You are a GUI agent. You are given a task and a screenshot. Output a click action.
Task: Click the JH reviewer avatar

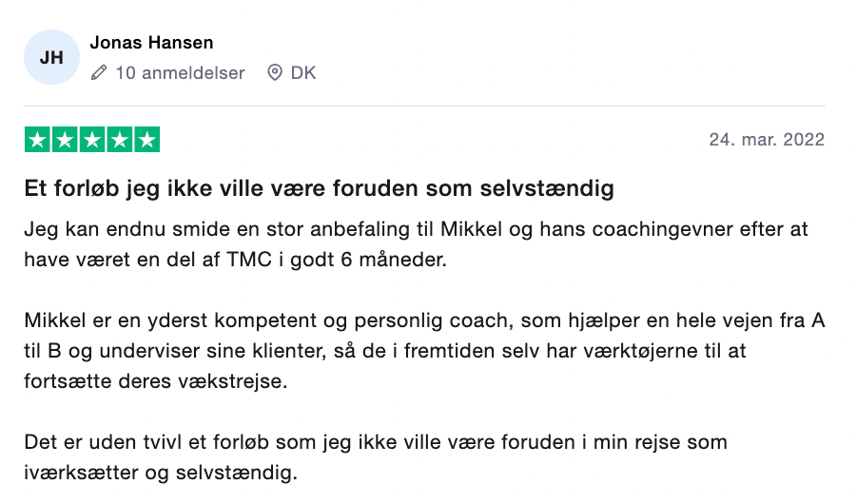click(51, 57)
